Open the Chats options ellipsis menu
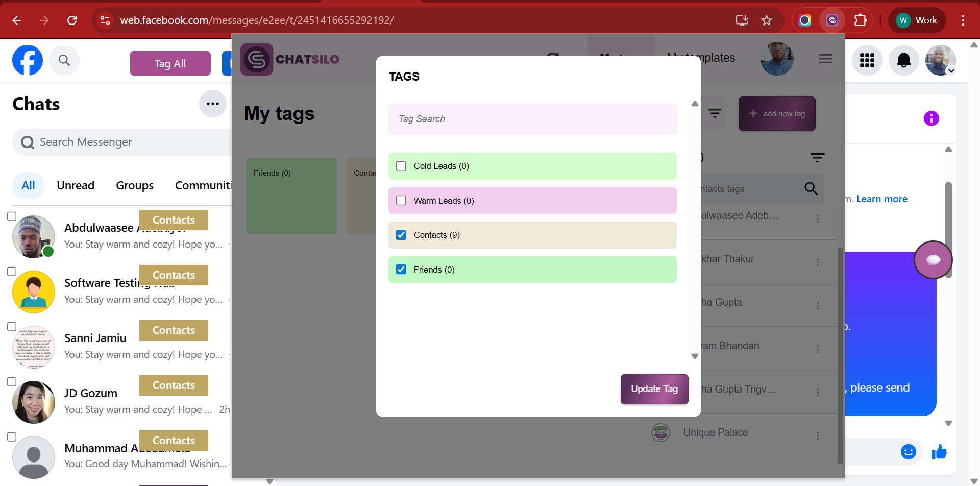 (x=212, y=104)
